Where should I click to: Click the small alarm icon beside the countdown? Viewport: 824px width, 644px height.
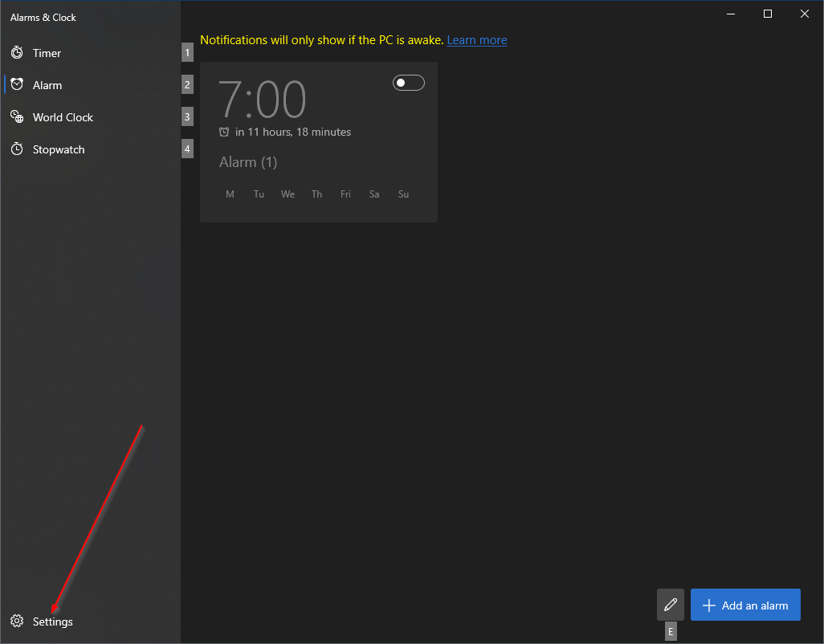pos(225,132)
